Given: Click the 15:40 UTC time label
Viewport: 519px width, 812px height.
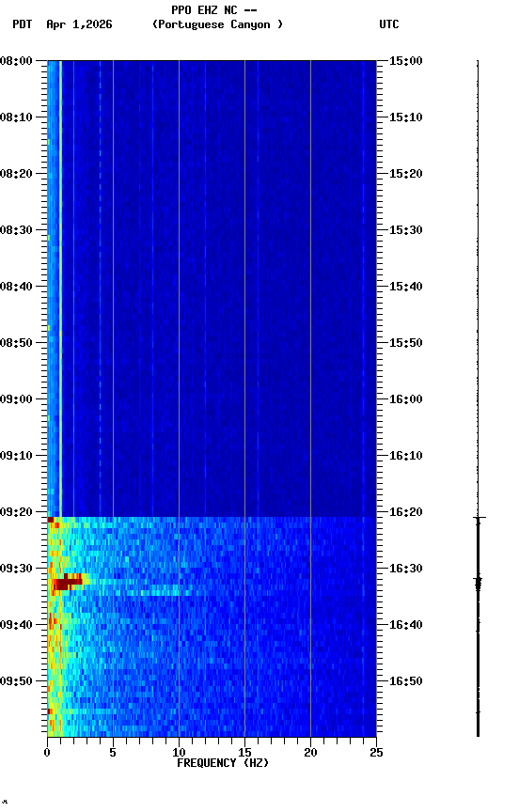Looking at the screenshot, I should click(x=406, y=287).
